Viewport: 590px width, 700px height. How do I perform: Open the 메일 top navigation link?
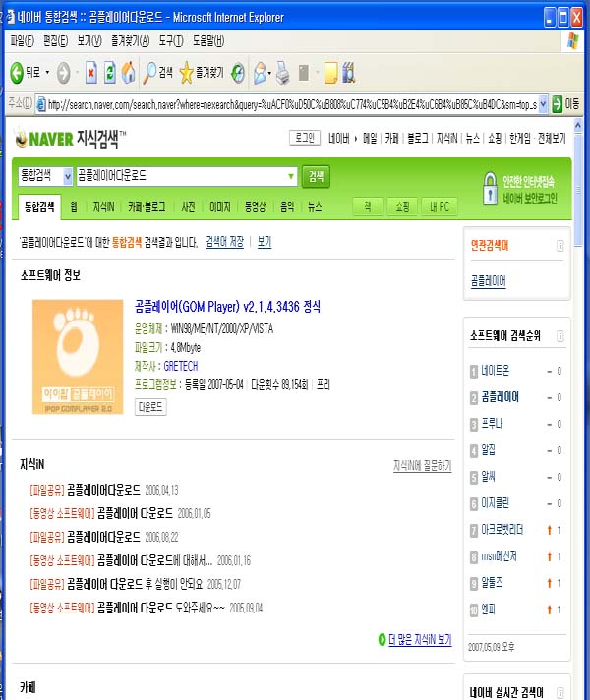click(370, 139)
